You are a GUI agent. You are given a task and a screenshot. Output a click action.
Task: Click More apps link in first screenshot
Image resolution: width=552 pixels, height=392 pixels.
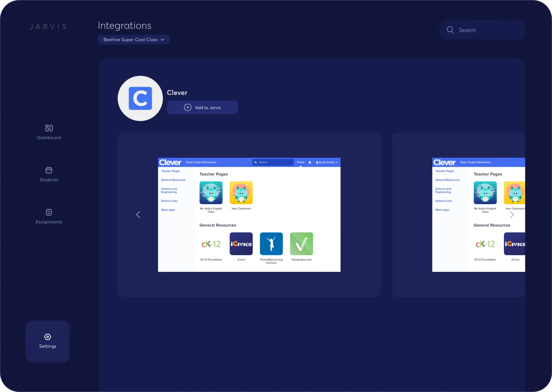pyautogui.click(x=168, y=210)
